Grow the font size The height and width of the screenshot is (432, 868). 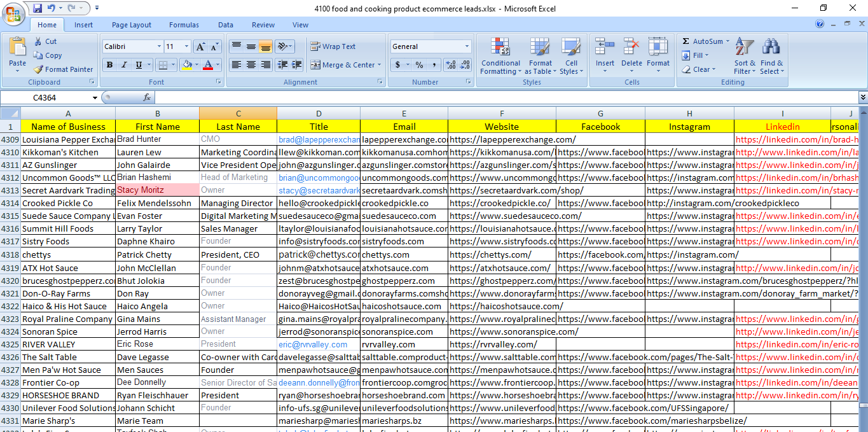coord(200,46)
